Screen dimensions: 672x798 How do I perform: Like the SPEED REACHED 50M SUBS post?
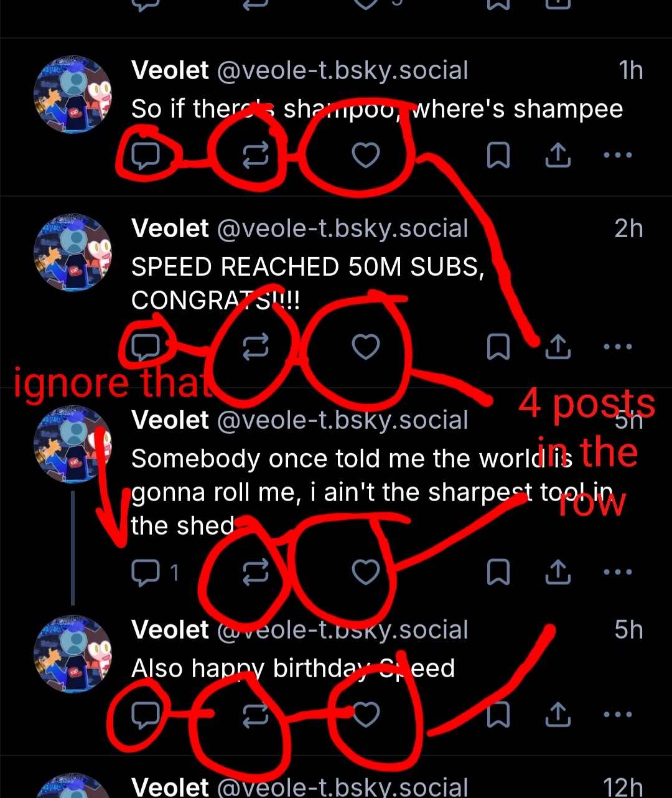(365, 347)
